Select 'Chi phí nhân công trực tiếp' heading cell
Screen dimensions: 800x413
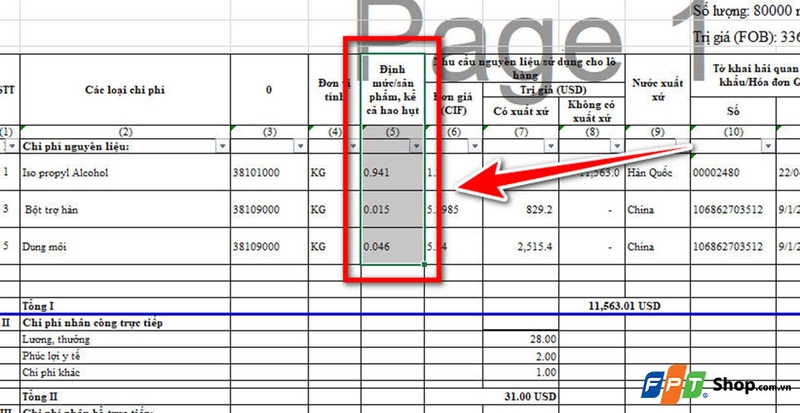coord(125,323)
